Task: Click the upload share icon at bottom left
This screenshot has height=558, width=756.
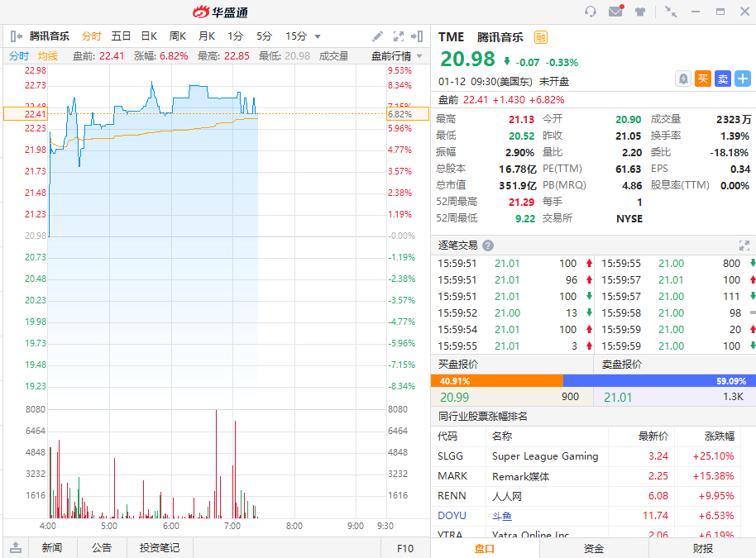Action: pos(16,547)
